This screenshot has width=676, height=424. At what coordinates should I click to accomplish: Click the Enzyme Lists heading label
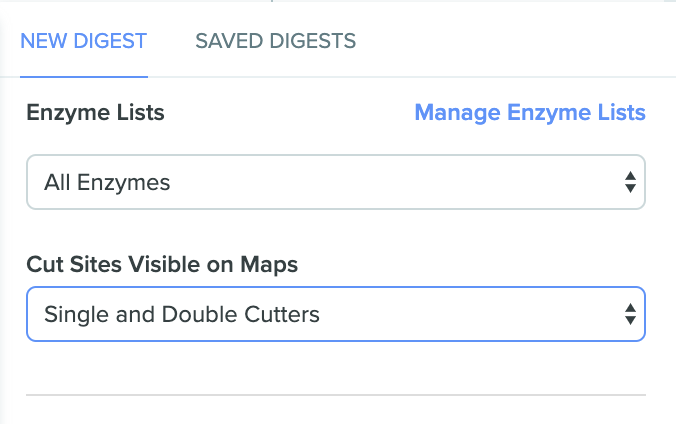coord(95,112)
